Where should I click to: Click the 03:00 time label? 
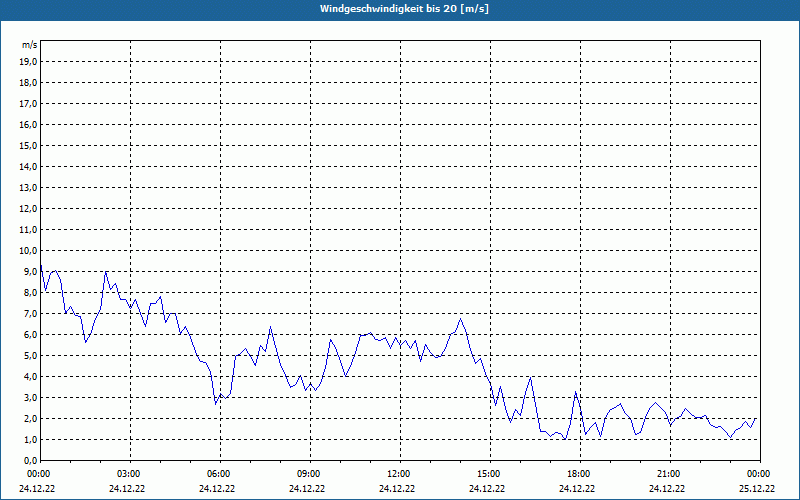tap(128, 474)
